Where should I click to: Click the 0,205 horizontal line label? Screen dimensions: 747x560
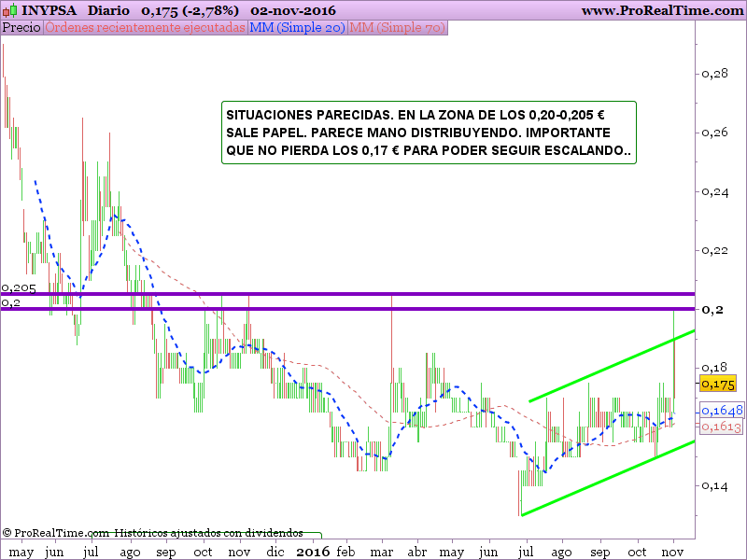click(19, 288)
